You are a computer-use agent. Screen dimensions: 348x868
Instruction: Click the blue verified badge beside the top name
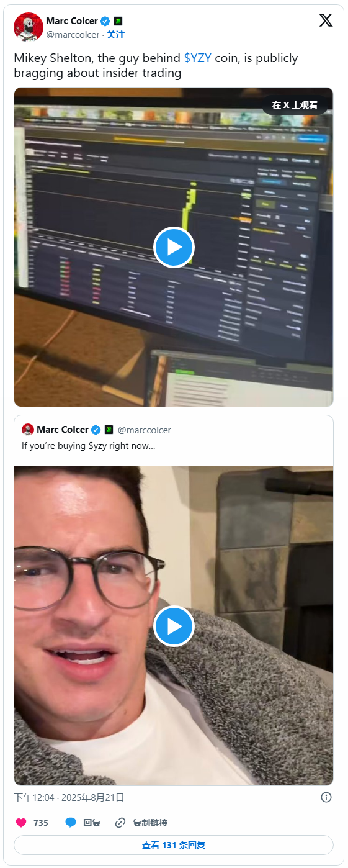(105, 21)
